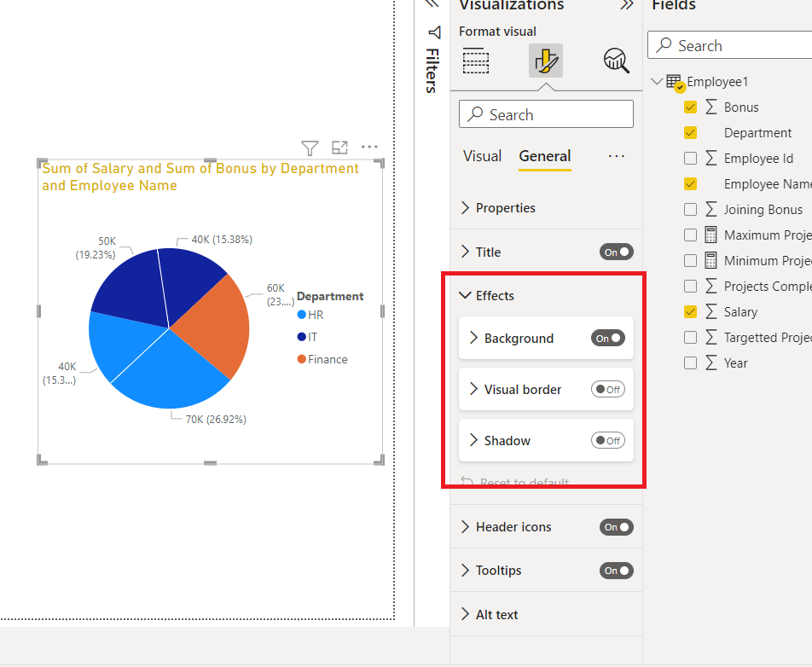The width and height of the screenshot is (812, 667).
Task: Click the 70K (26.92%) data label
Action: click(216, 420)
